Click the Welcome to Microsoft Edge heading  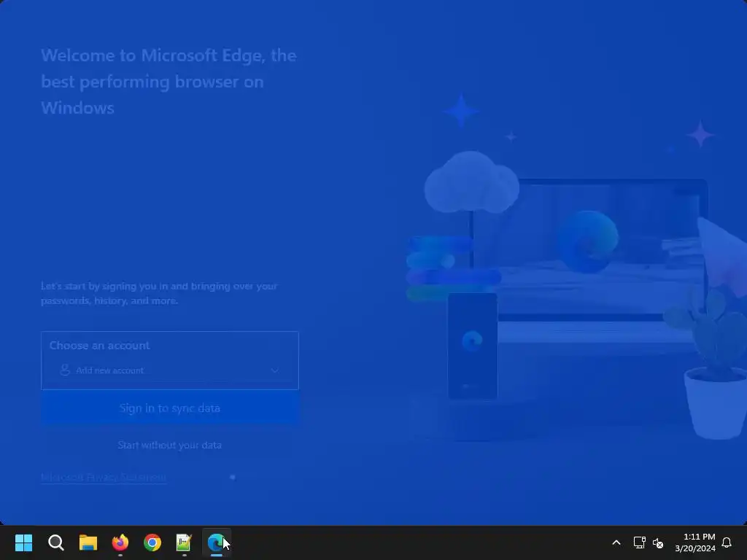coord(169,82)
